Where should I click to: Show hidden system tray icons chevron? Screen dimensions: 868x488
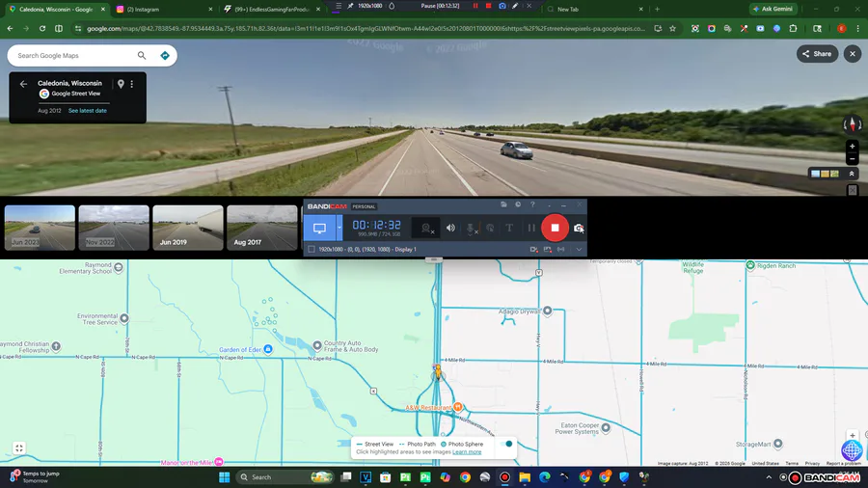coord(769,477)
